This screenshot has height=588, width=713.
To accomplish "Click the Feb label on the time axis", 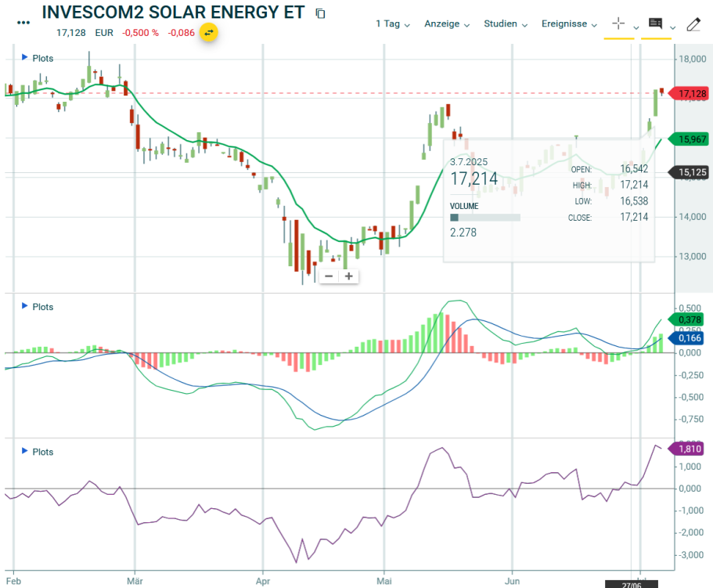I will 13,581.
